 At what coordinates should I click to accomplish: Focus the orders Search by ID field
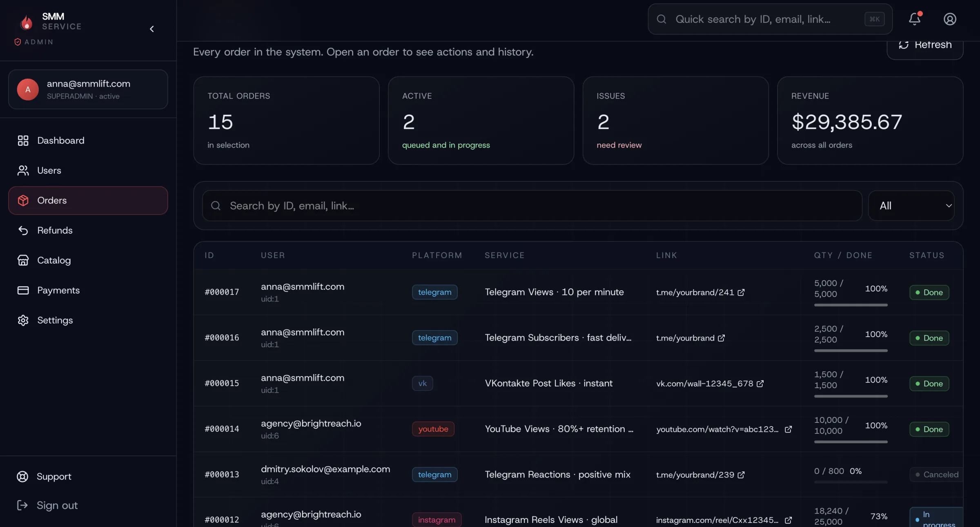coord(531,205)
